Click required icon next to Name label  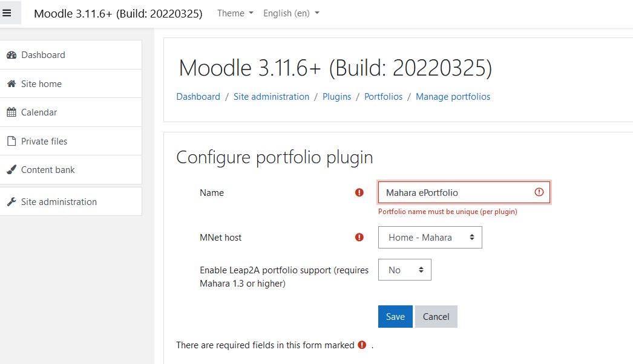pos(359,192)
